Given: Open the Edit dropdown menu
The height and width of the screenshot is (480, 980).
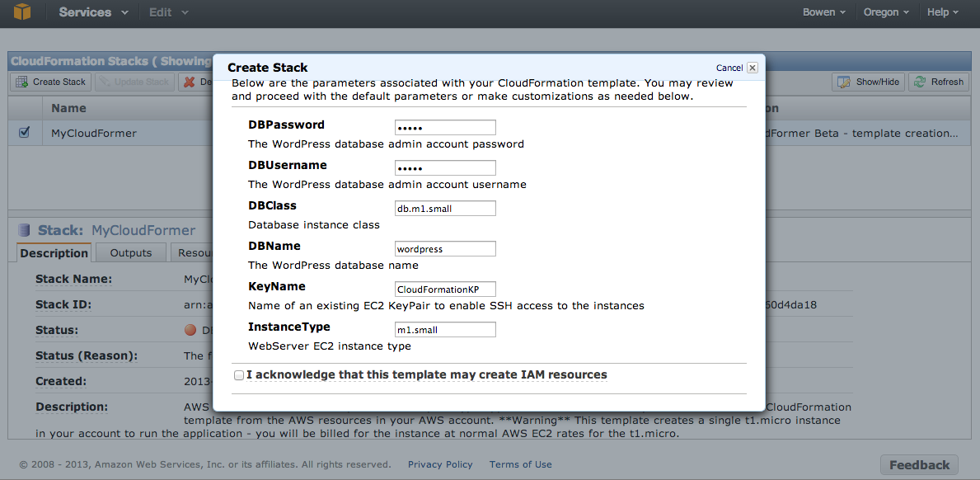Looking at the screenshot, I should 169,12.
